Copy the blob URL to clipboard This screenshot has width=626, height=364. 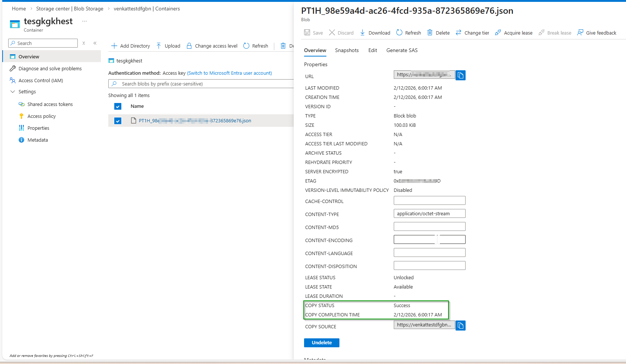(460, 75)
